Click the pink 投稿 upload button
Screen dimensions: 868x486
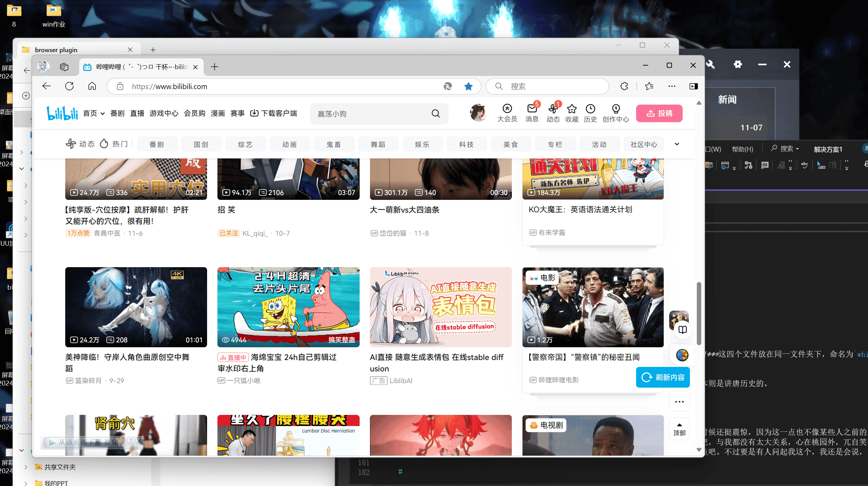[659, 113]
